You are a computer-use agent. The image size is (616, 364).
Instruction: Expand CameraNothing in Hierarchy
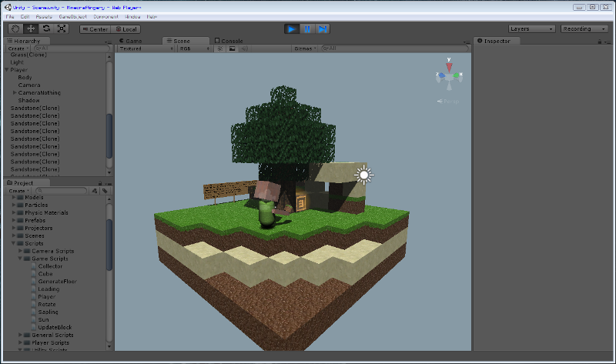(15, 92)
